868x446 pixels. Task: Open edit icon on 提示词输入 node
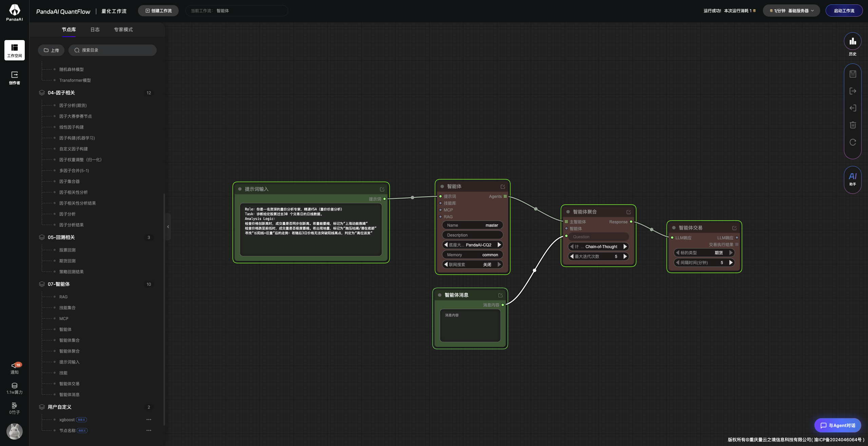(382, 189)
